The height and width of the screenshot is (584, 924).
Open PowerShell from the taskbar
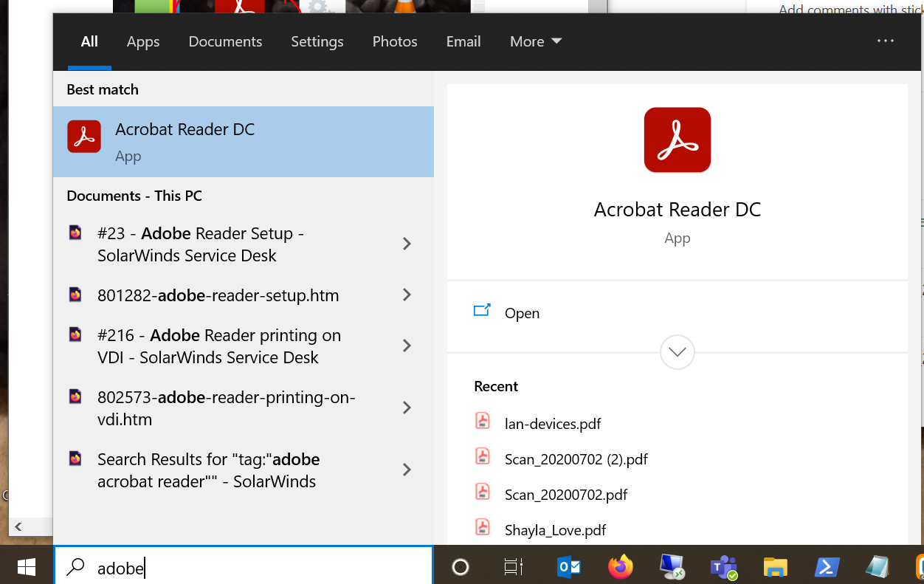pos(827,566)
